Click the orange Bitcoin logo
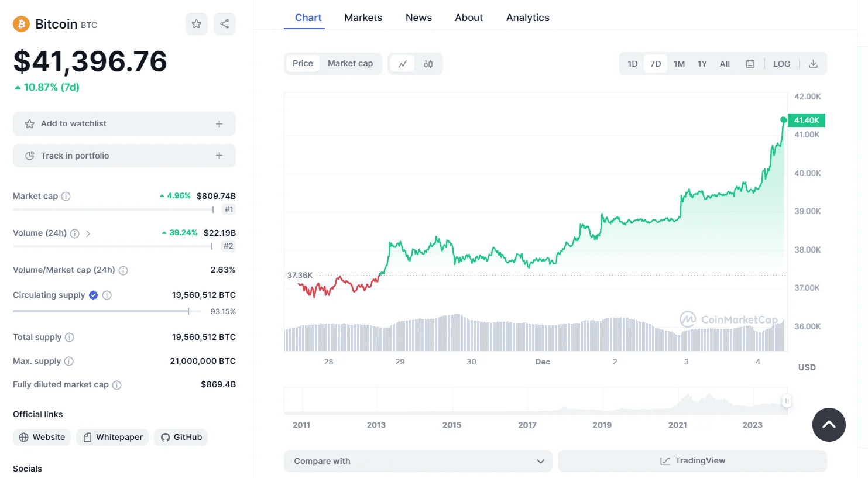 [x=21, y=24]
